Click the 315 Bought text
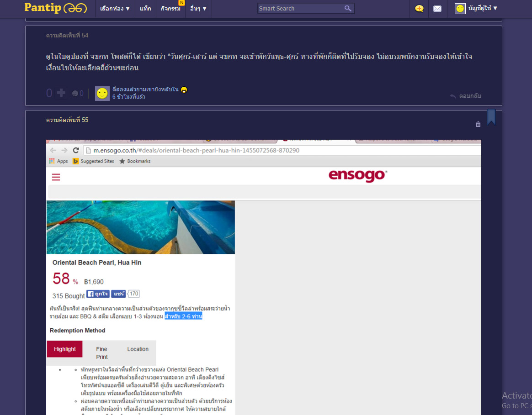Viewport: 532px width, 415px height. (x=69, y=296)
